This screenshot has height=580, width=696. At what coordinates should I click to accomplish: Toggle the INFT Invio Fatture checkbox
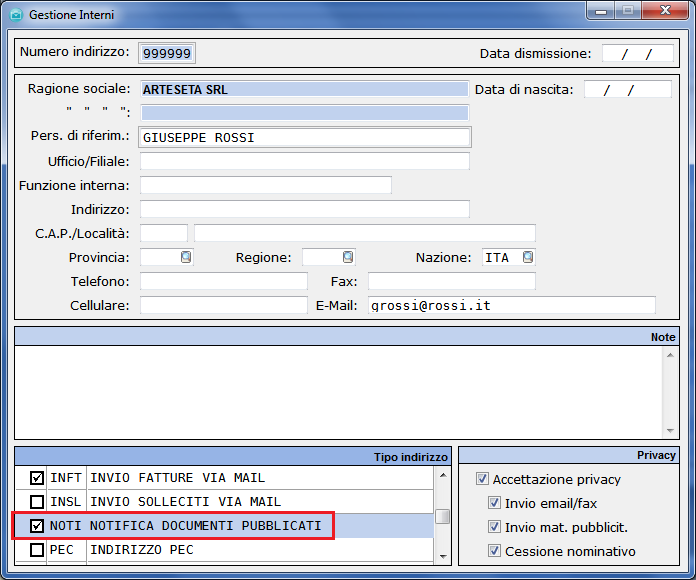click(x=37, y=478)
